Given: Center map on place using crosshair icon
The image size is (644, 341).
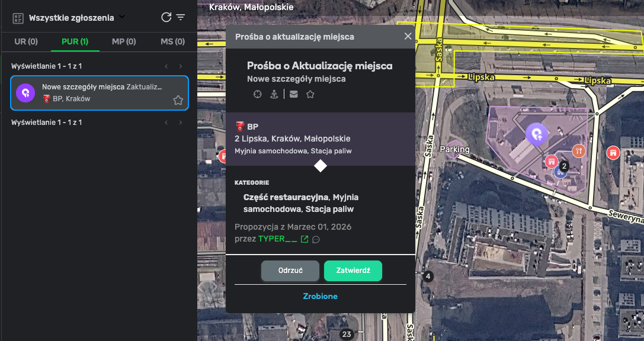Looking at the screenshot, I should (x=257, y=94).
